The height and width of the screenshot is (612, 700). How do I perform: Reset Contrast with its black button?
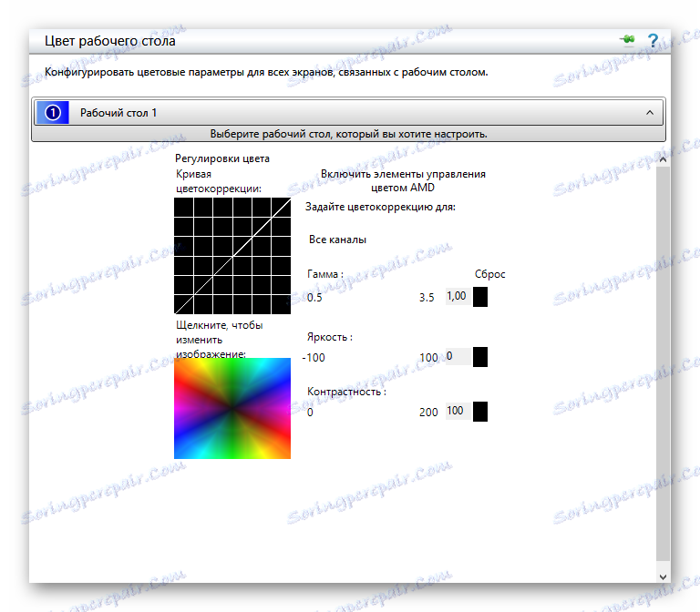(480, 412)
